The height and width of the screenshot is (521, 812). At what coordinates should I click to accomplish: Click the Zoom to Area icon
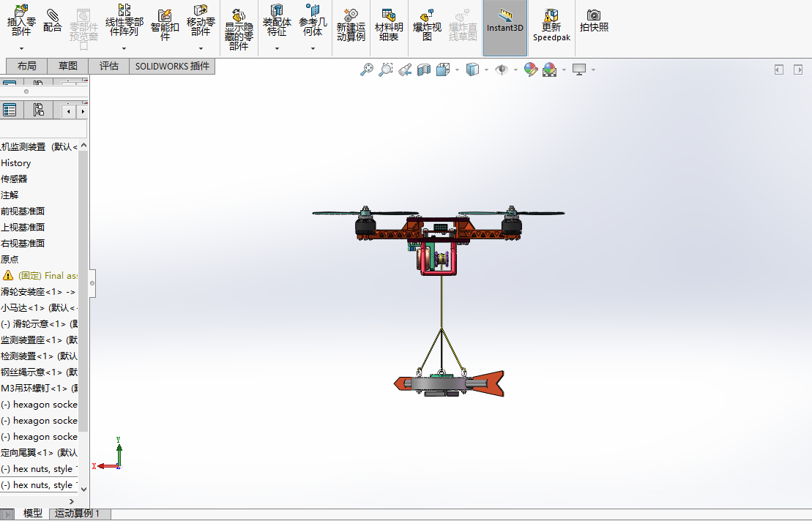[x=386, y=70]
